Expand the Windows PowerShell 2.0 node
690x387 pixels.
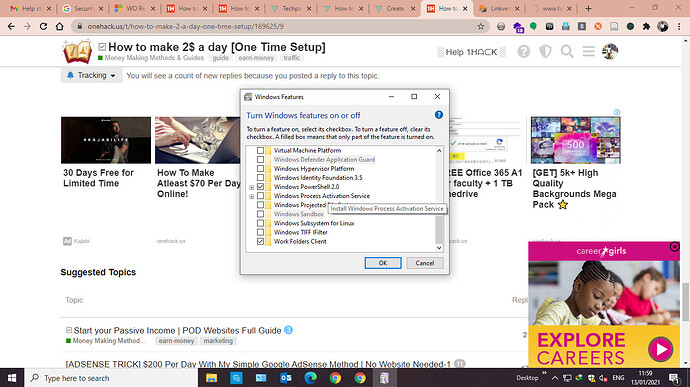pyautogui.click(x=252, y=187)
